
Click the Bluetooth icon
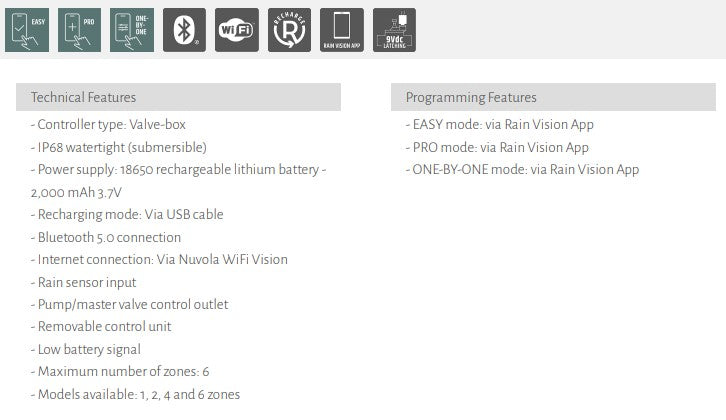click(x=184, y=30)
